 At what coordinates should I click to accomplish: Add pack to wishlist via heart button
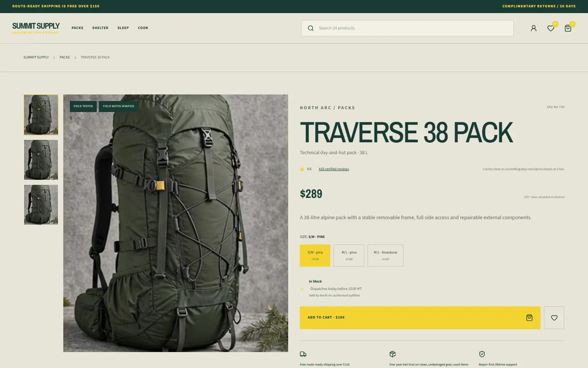554,318
